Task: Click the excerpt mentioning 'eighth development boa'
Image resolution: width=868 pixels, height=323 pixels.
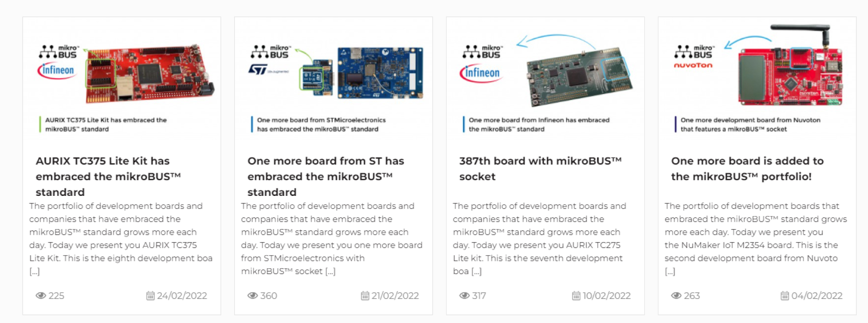Action: (x=121, y=238)
